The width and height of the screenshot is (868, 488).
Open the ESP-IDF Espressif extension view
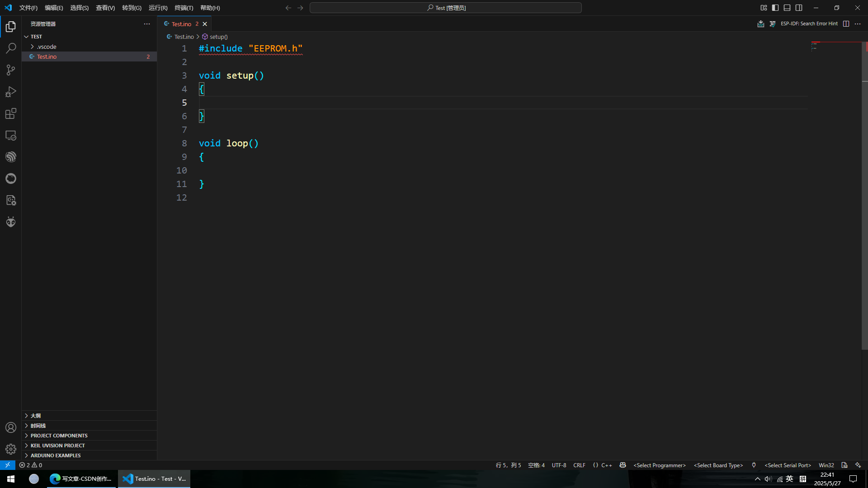click(x=11, y=157)
